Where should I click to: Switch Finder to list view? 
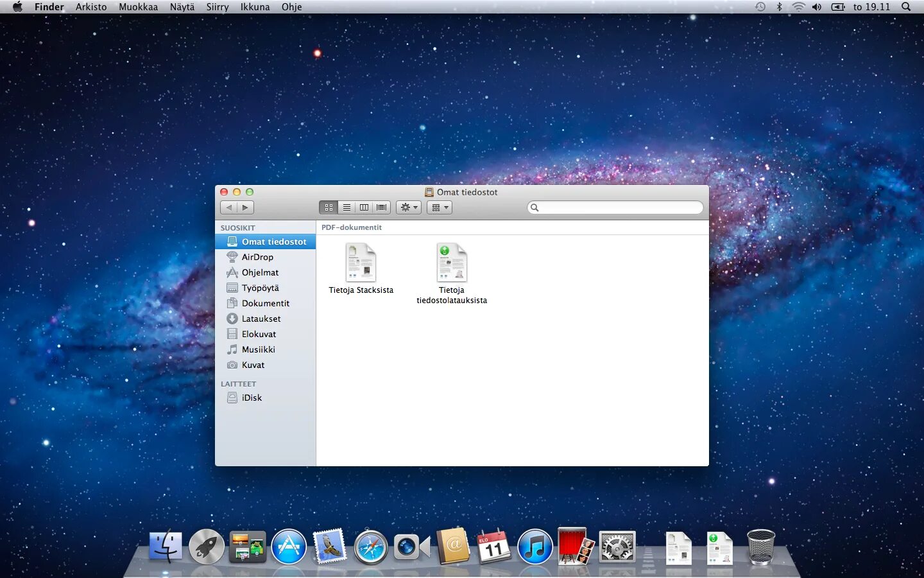pyautogui.click(x=346, y=207)
